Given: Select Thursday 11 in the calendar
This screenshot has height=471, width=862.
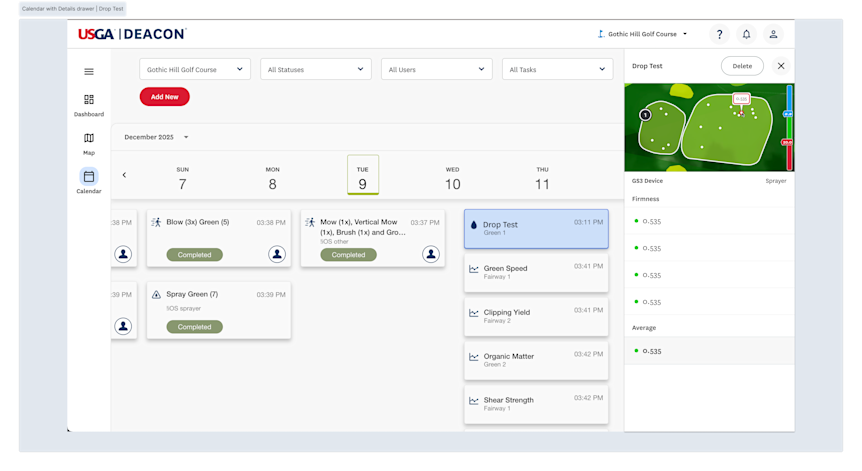Looking at the screenshot, I should [x=542, y=179].
